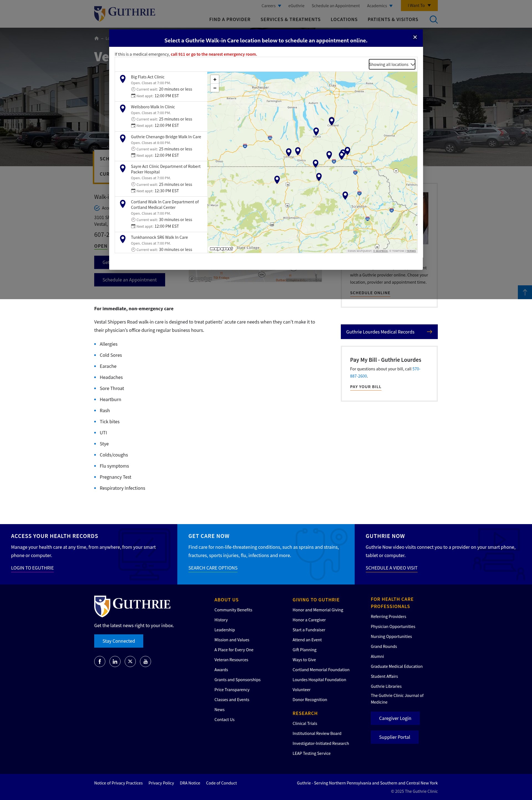Screen dimensions: 532x800
Task: Open Caregiver Login button
Action: coord(395,718)
